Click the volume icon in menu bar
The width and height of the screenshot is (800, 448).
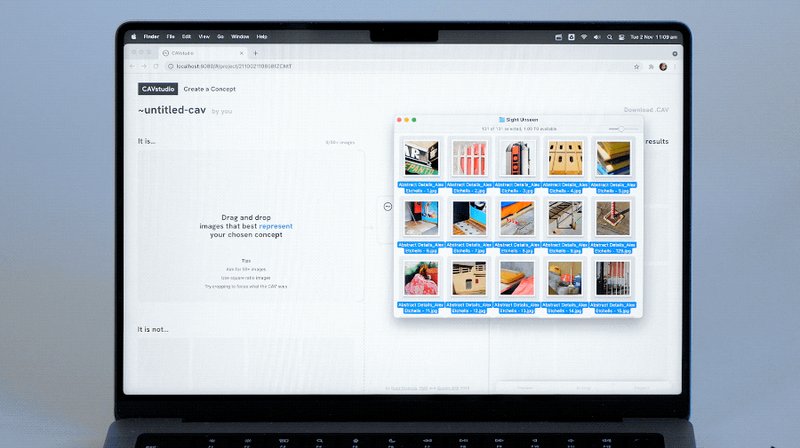[x=596, y=37]
